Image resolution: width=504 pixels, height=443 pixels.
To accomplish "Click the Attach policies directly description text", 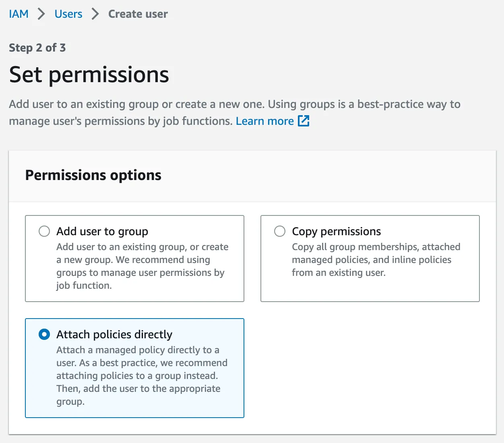I will pyautogui.click(x=141, y=375).
